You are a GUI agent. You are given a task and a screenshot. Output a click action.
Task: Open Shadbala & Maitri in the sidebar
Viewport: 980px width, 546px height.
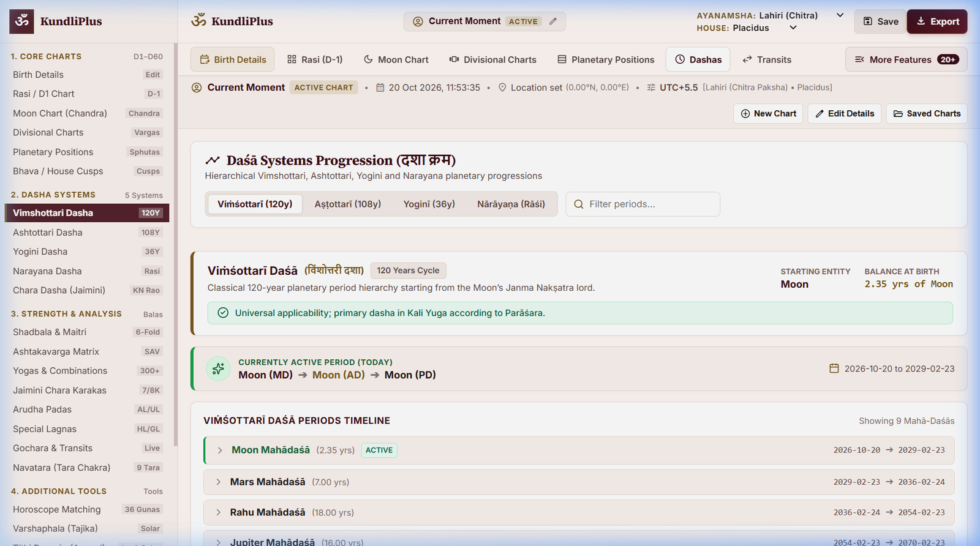[87, 332]
